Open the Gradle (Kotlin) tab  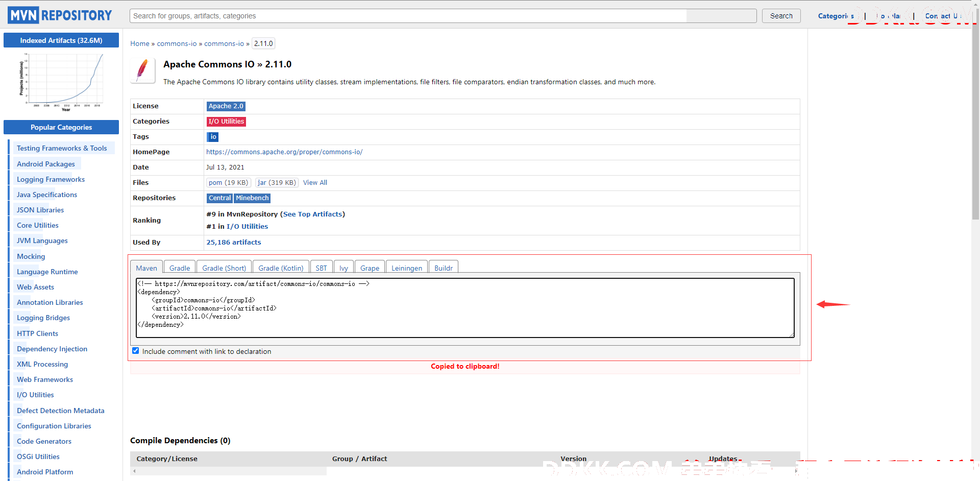281,268
